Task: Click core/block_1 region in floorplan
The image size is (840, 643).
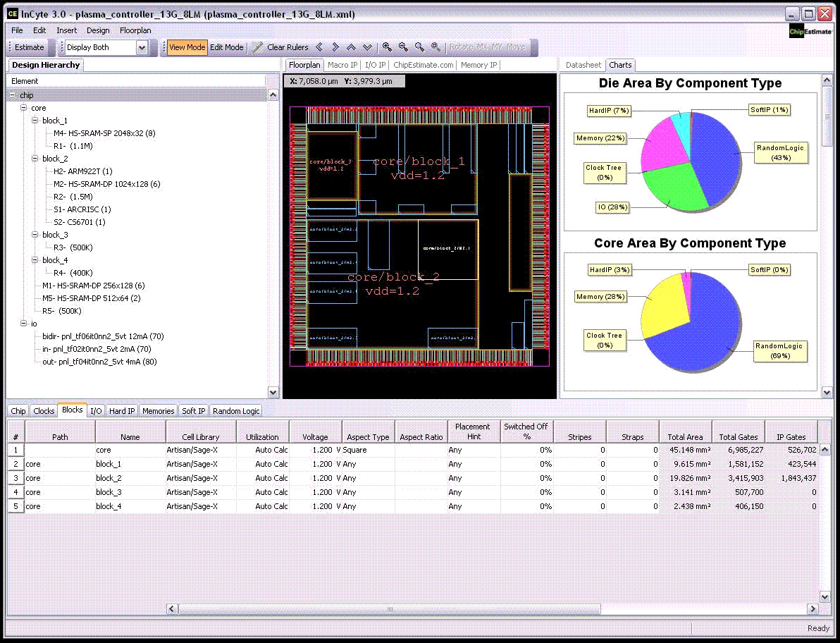Action: coord(419,169)
